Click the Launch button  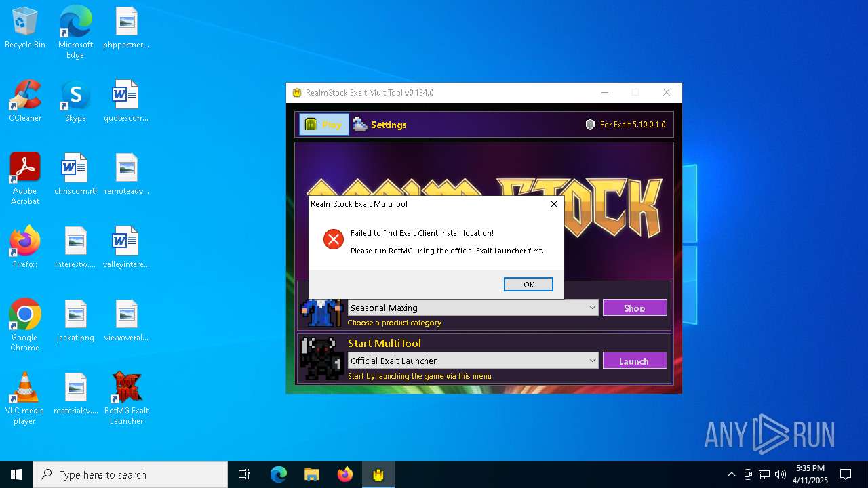pyautogui.click(x=635, y=361)
